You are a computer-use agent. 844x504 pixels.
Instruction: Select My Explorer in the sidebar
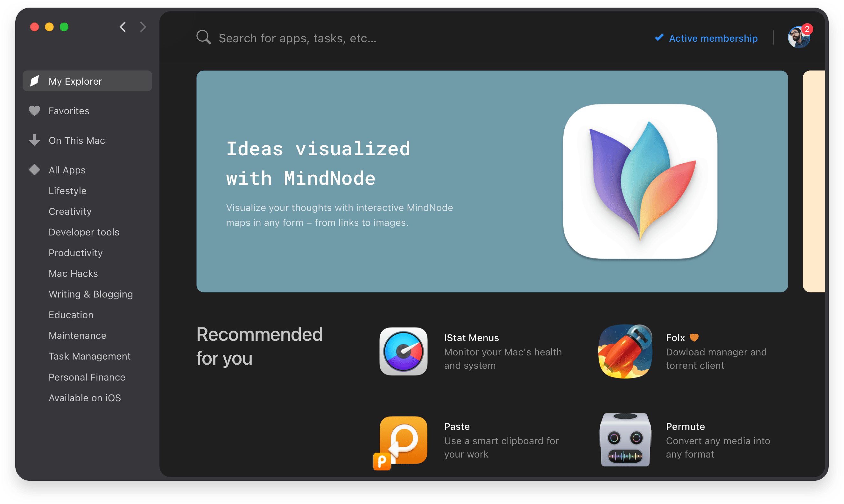coord(87,81)
